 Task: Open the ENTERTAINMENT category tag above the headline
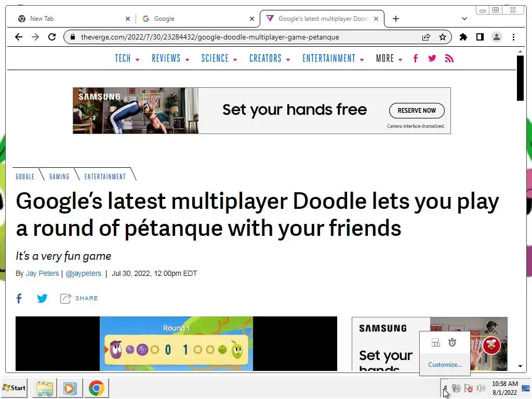tap(105, 177)
